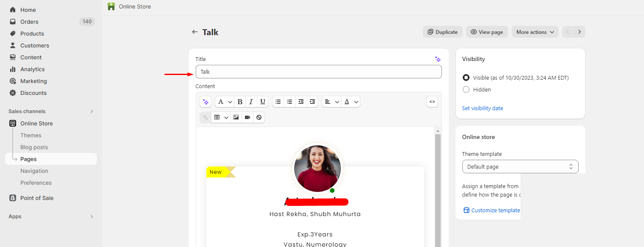Click the Title input containing Talk

pos(318,72)
